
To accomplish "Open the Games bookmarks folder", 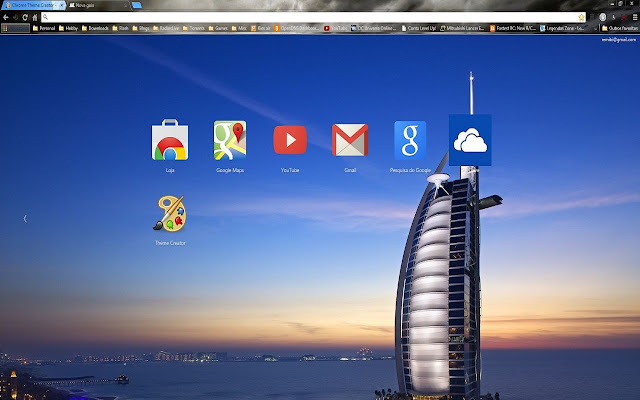I will click(x=218, y=28).
